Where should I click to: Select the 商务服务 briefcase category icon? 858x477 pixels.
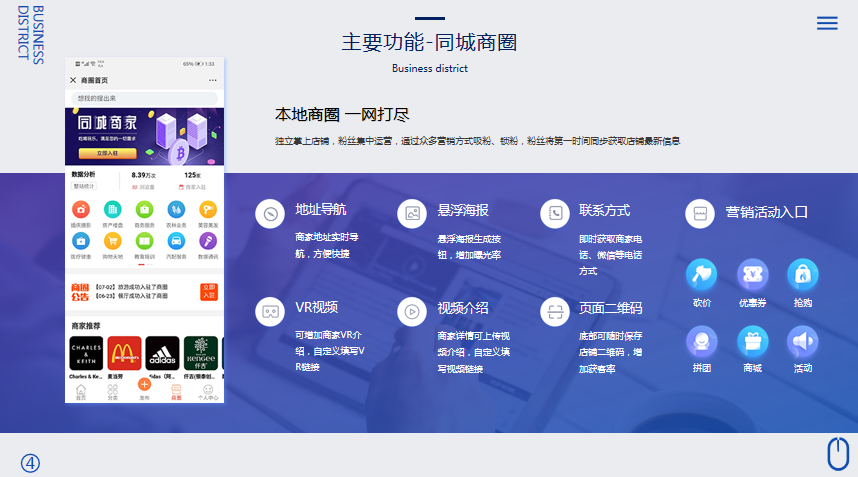click(x=144, y=210)
